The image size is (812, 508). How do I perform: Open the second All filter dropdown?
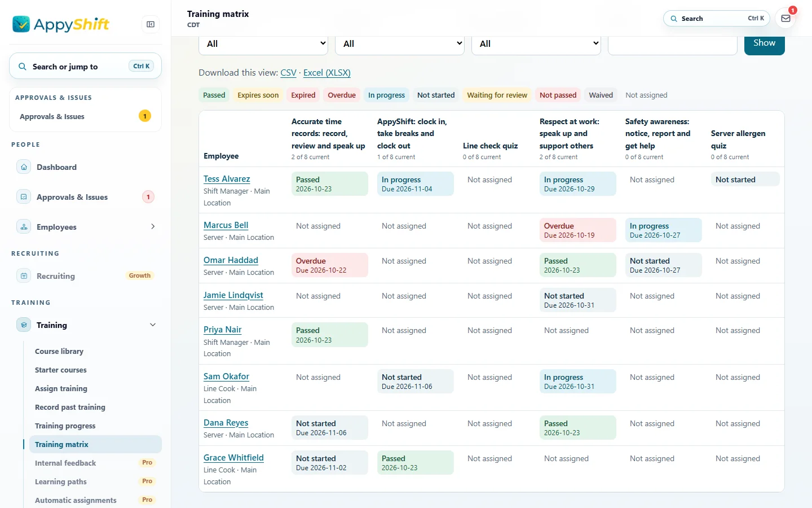pos(400,44)
